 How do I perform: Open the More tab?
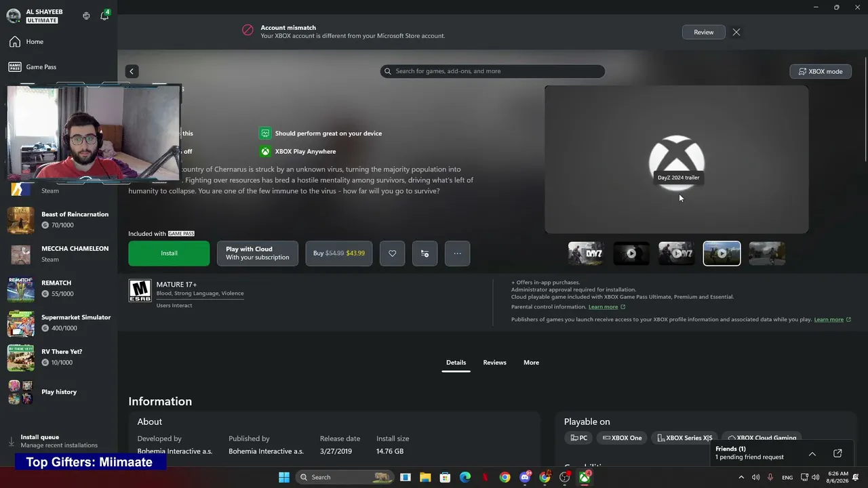(531, 363)
